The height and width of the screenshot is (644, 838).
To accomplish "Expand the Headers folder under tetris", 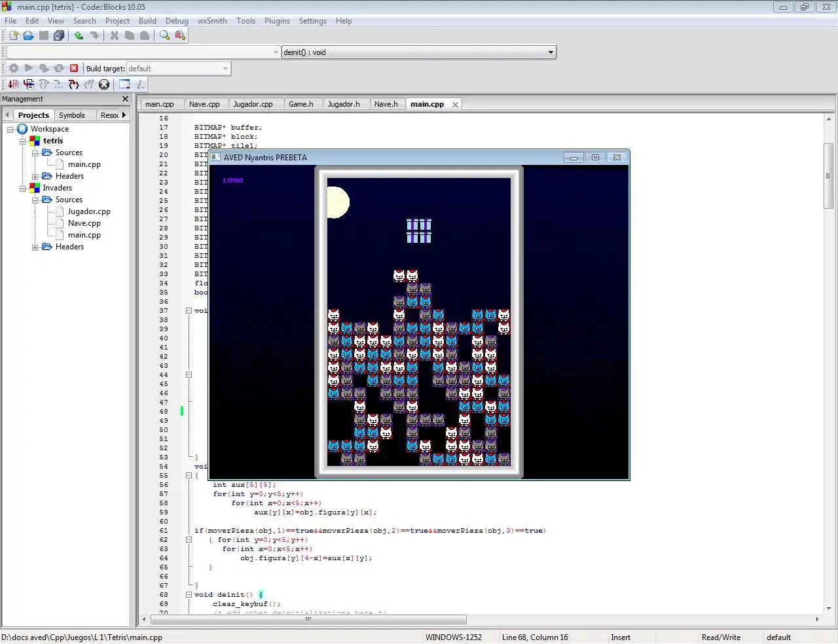I will point(35,177).
